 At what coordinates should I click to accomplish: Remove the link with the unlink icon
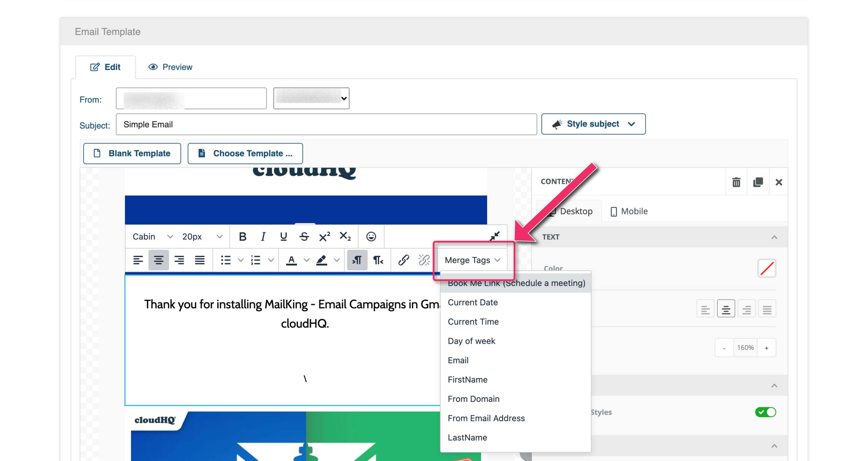[x=424, y=260]
